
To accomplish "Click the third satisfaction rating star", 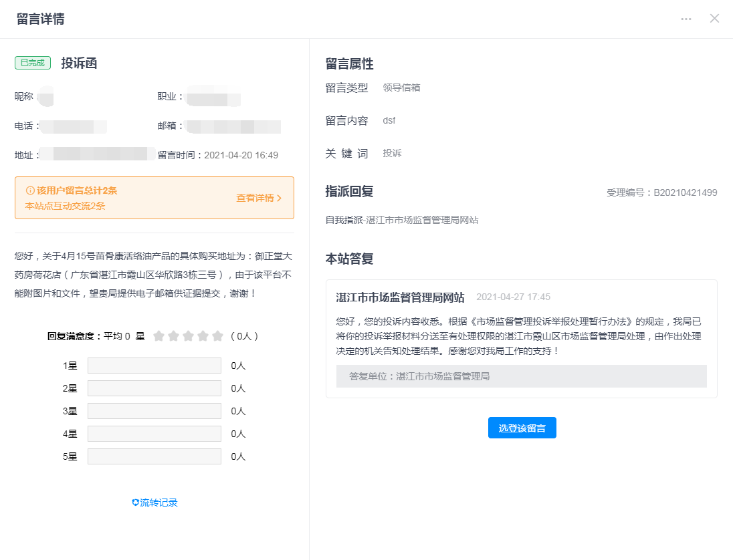I will 188,336.
